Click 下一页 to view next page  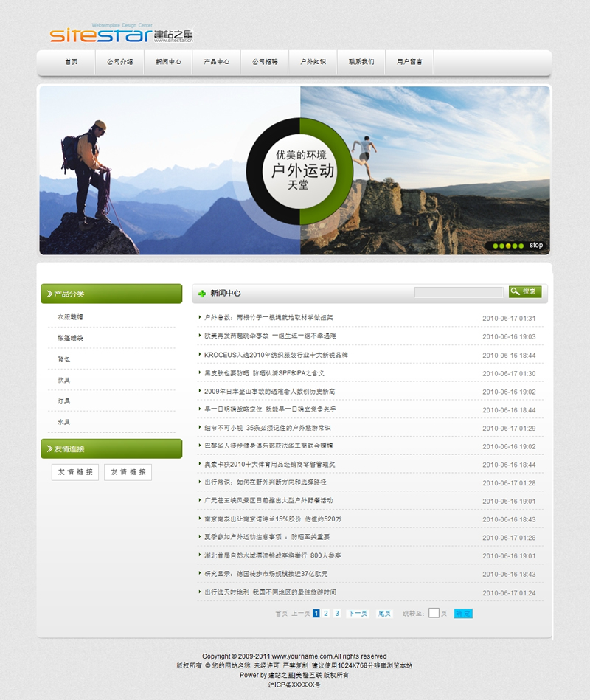(357, 614)
